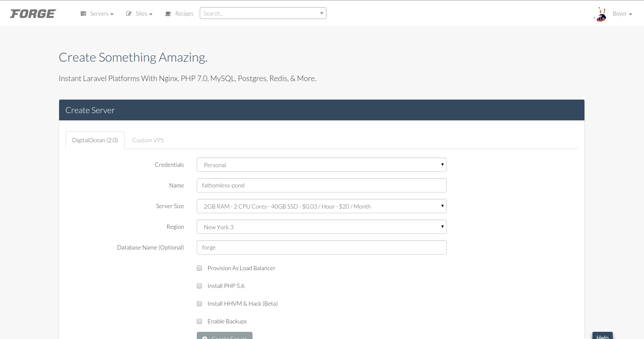Viewport: 644px width, 339px height.
Task: Click the Name field with fathomless-pond
Action: 322,185
